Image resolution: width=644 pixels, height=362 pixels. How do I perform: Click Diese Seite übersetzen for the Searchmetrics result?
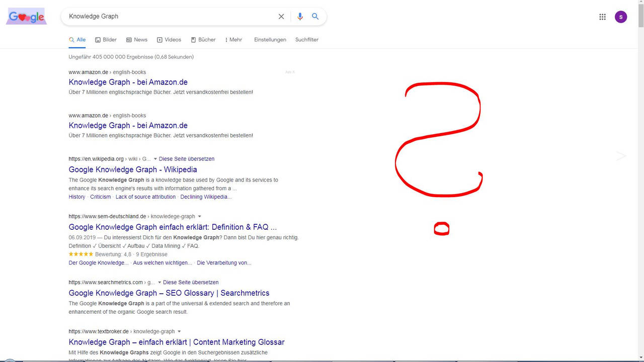pos(191,283)
